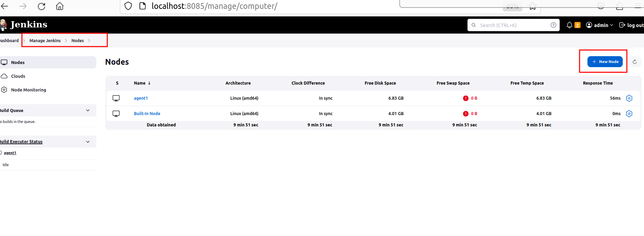Open Manage Jenkins breadcrumb
This screenshot has width=644, height=236.
pyautogui.click(x=45, y=40)
